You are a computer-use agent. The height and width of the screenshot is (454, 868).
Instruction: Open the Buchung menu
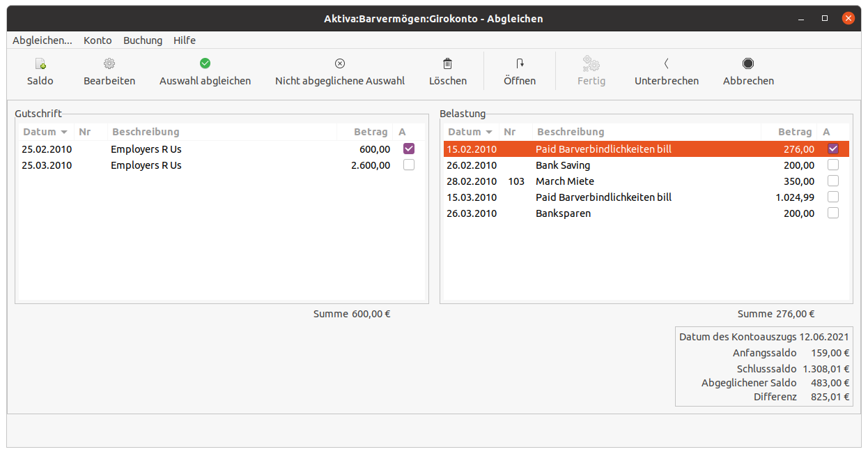tap(143, 40)
